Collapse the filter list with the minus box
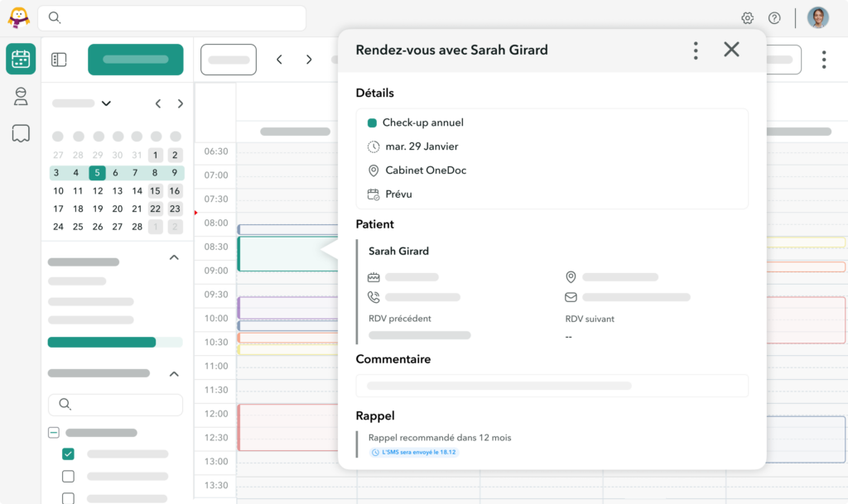848x504 pixels. [x=53, y=432]
